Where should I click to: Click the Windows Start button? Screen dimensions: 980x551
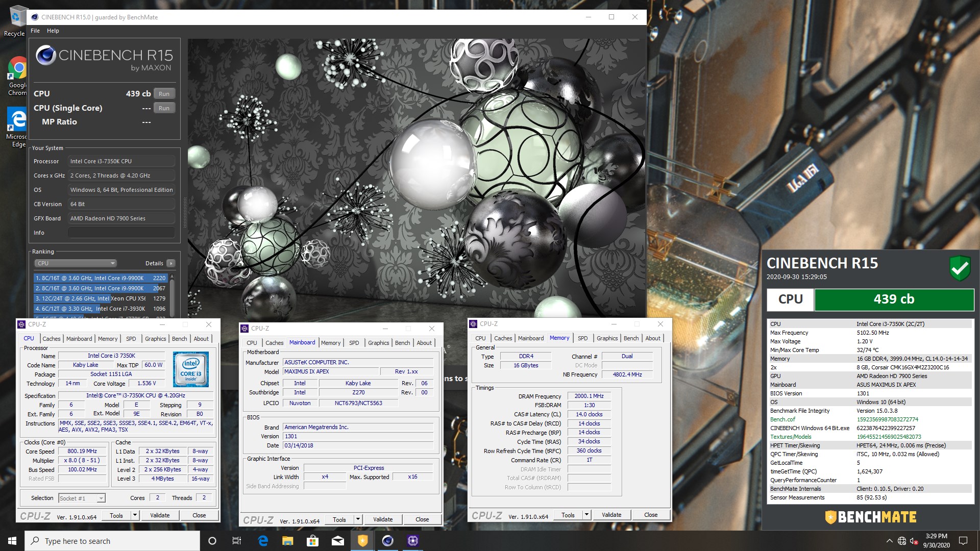tap(12, 541)
